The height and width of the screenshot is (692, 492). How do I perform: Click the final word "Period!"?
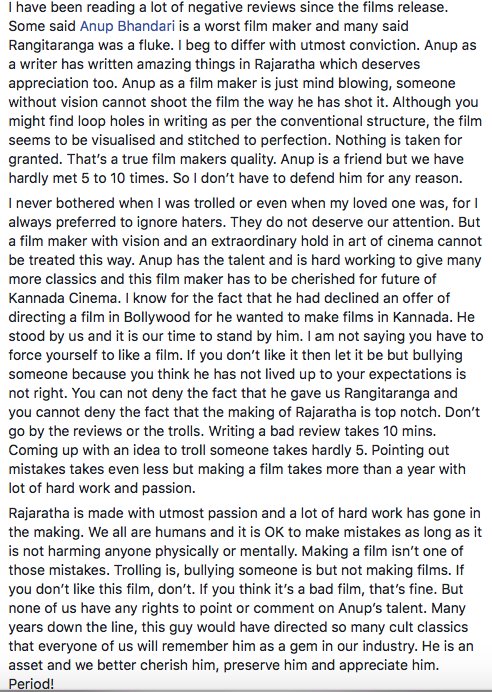(31, 684)
